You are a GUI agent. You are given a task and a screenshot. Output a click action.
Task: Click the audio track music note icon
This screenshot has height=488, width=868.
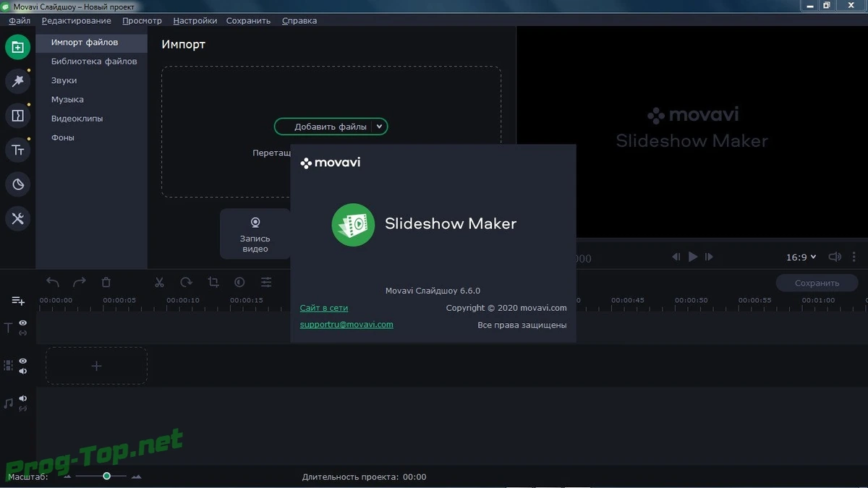click(9, 403)
